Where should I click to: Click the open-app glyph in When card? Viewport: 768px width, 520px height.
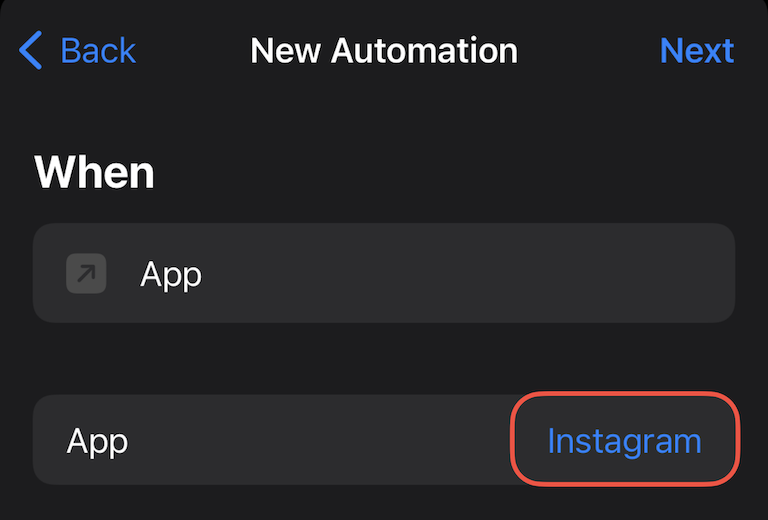pyautogui.click(x=86, y=273)
